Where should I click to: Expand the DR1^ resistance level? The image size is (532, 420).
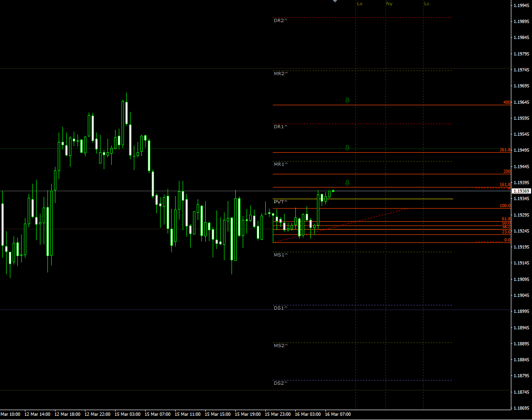(x=280, y=126)
